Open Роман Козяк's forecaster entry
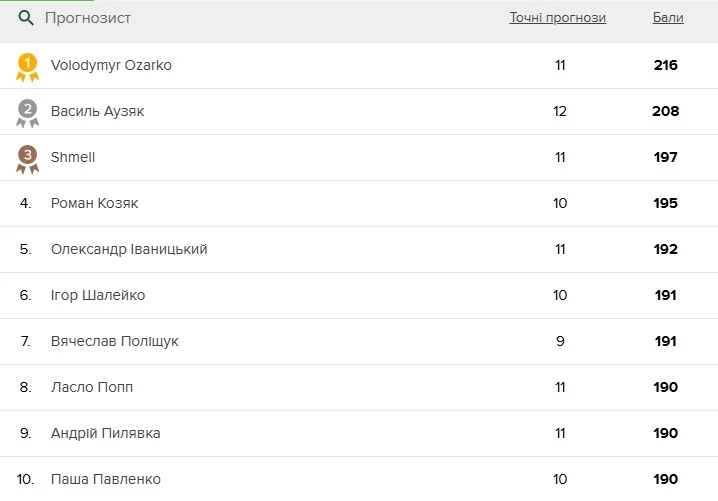The width and height of the screenshot is (718, 501). coord(94,203)
